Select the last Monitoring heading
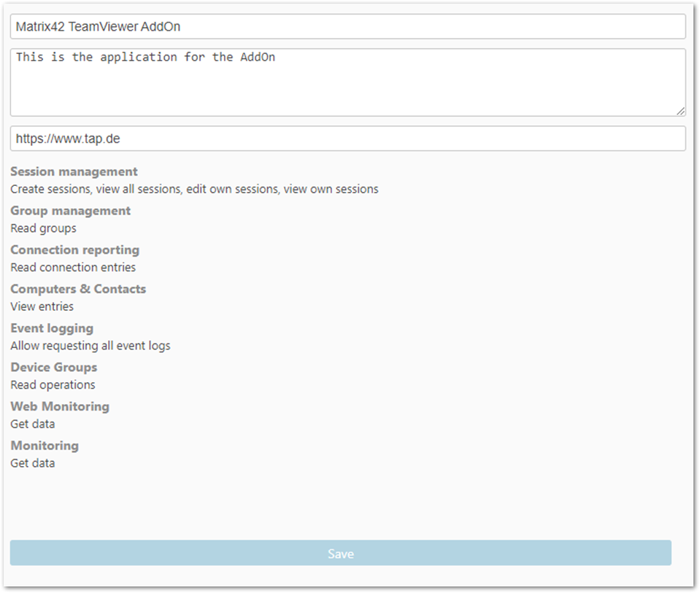This screenshot has width=700, height=593. point(45,446)
